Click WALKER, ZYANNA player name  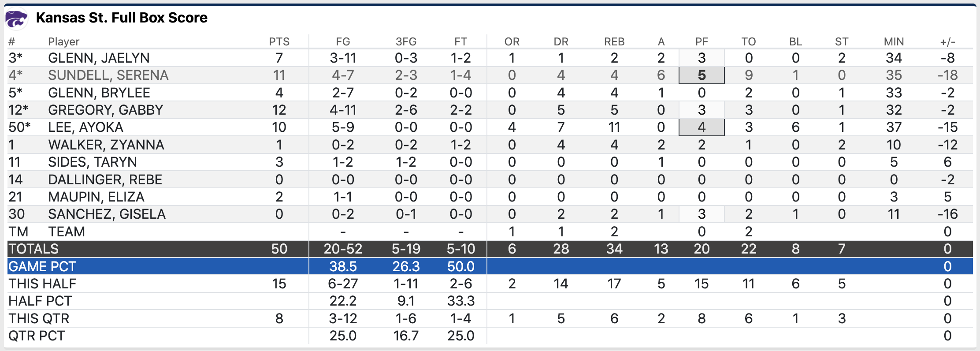[x=106, y=145]
